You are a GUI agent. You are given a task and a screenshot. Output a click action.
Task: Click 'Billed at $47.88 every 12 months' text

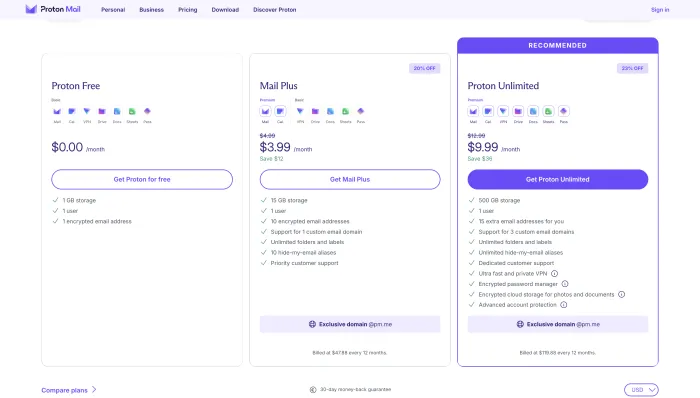coord(350,352)
